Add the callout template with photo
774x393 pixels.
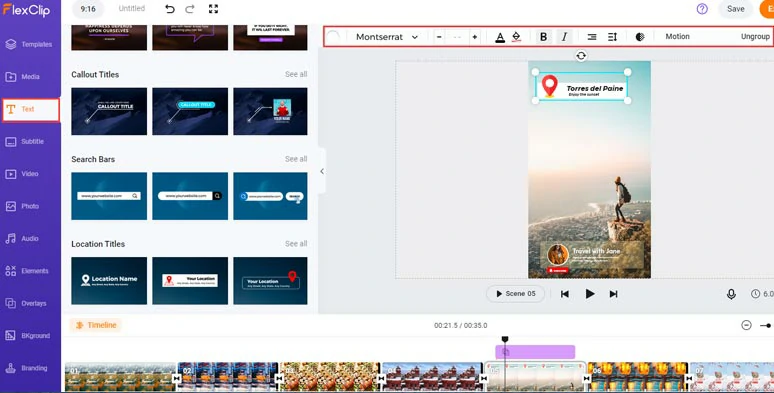pos(271,112)
